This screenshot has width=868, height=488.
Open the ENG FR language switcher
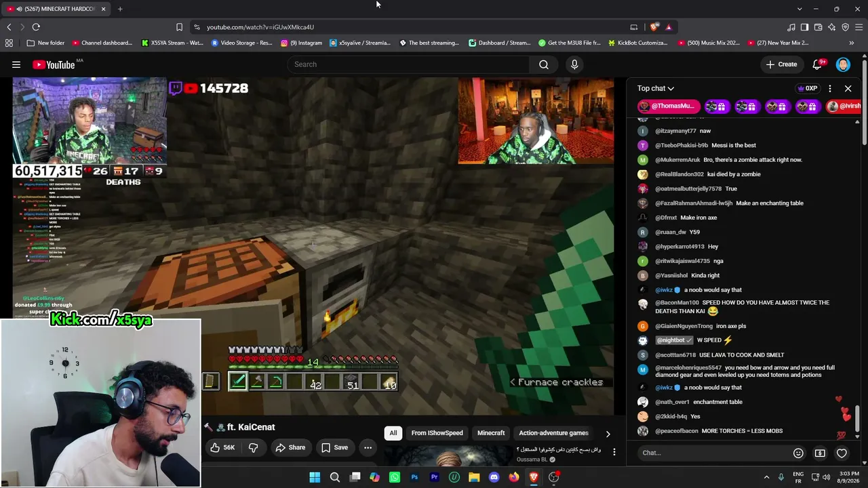click(x=798, y=477)
